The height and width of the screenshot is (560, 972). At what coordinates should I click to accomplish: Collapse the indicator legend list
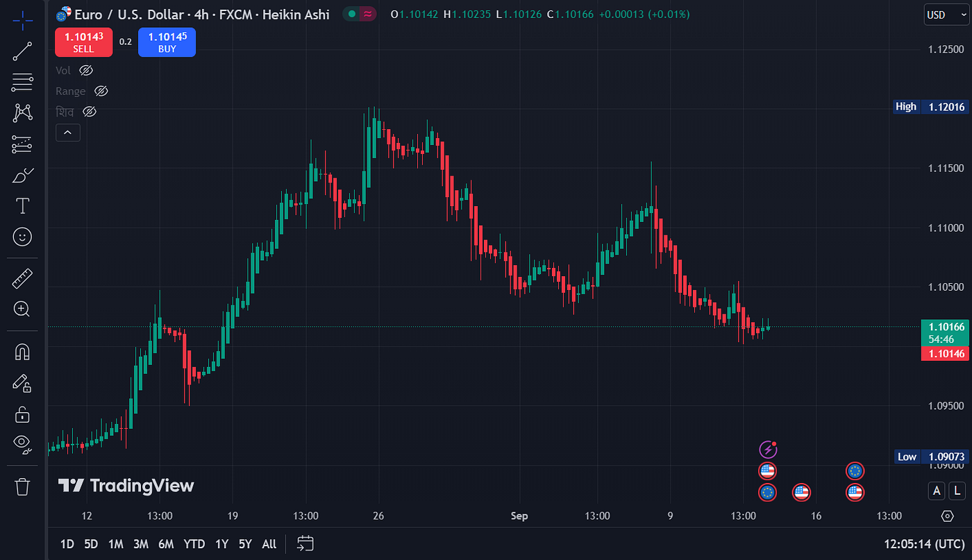[x=67, y=132]
